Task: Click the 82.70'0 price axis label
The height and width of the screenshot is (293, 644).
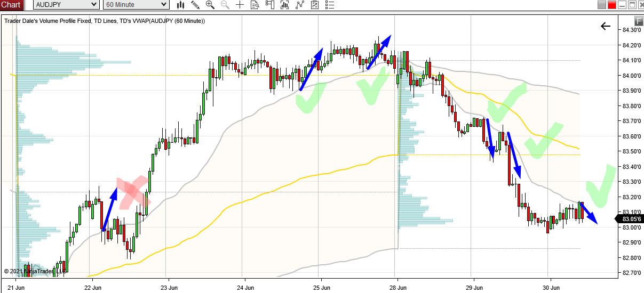Action: [631, 273]
